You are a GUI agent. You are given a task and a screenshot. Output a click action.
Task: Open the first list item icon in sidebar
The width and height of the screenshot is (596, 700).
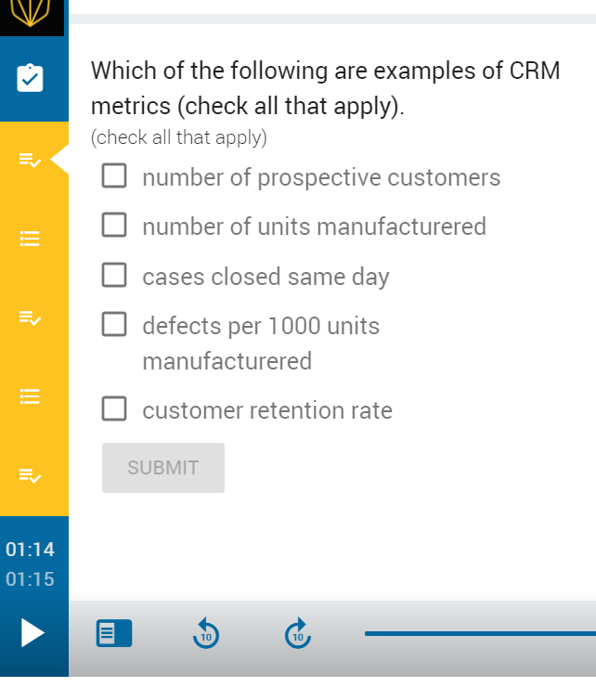coord(31,240)
